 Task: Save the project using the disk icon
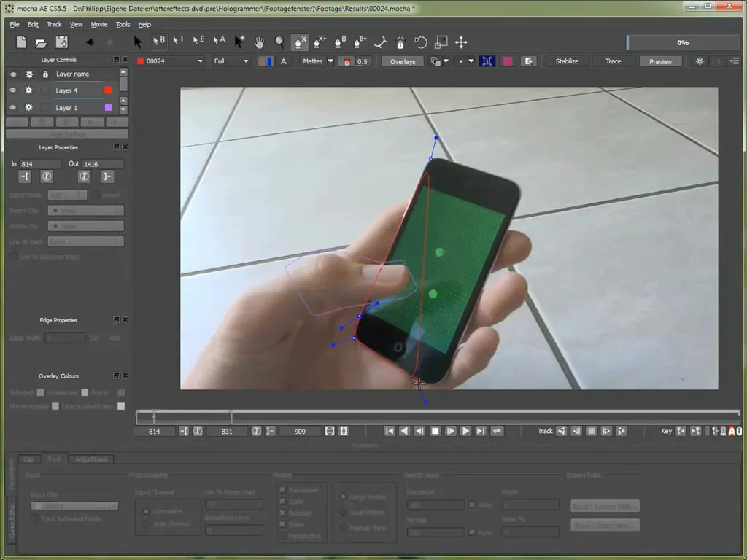click(x=62, y=42)
